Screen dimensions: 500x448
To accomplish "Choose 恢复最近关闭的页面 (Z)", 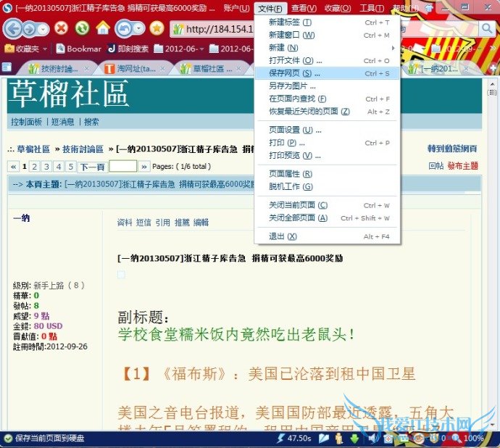I will [328, 112].
